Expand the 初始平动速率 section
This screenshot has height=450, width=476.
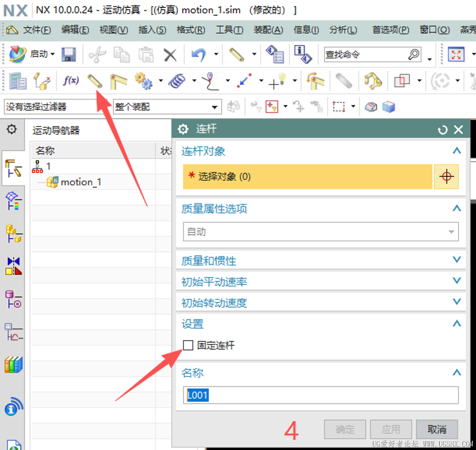pos(321,281)
